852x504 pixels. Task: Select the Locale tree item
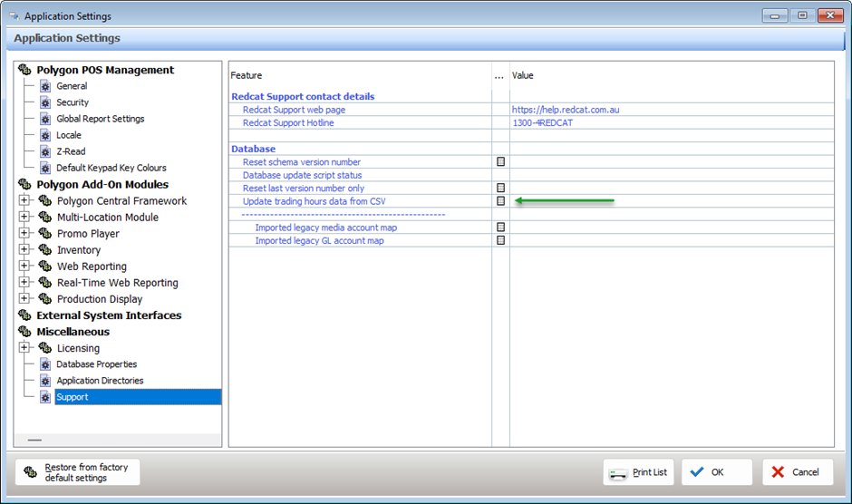(x=69, y=135)
